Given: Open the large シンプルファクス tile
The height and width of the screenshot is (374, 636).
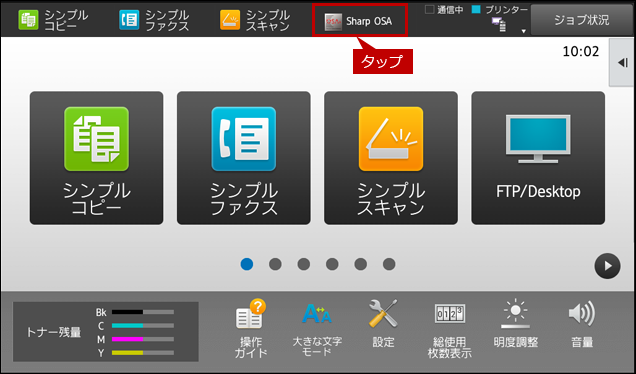Looking at the screenshot, I should coord(244,158).
